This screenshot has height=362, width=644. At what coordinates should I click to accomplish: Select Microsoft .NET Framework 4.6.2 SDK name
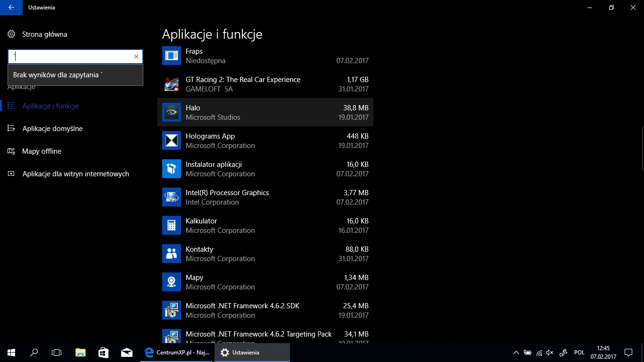242,306
